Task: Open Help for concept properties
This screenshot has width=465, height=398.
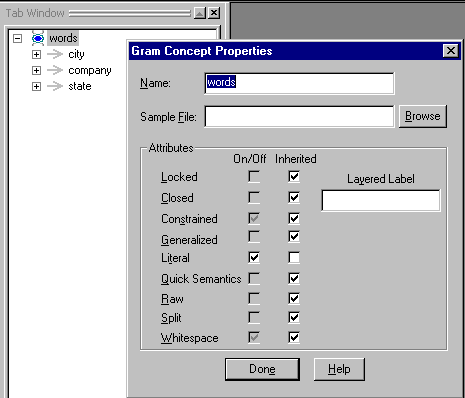Action: click(339, 369)
